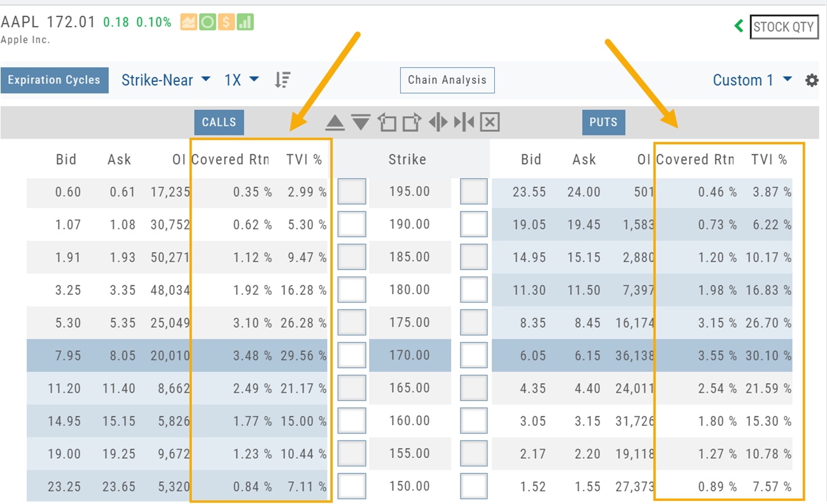Click the orange dollar sign icon
The height and width of the screenshot is (504, 827).
(226, 22)
